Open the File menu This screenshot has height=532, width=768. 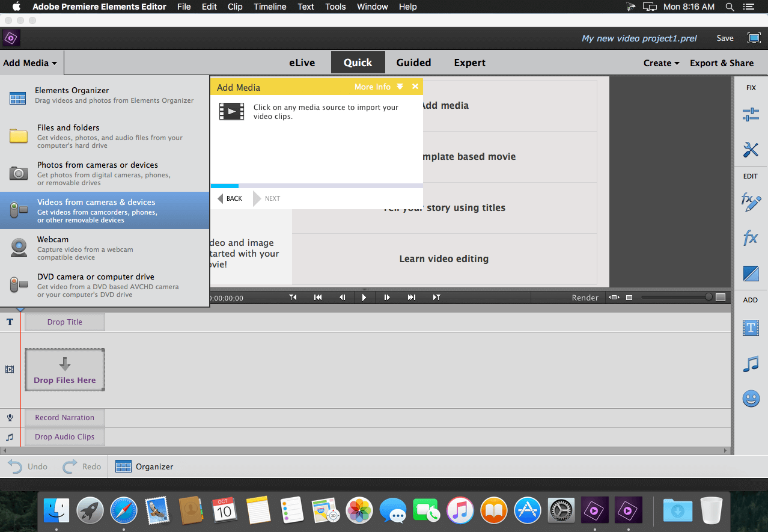pyautogui.click(x=184, y=7)
